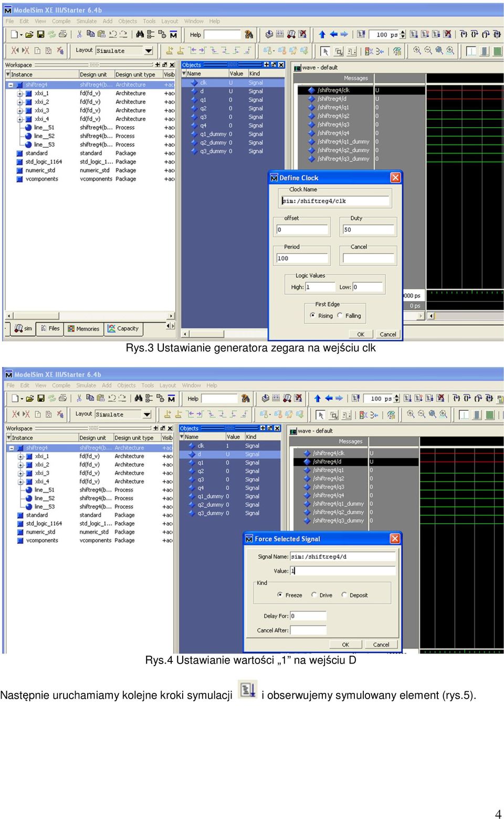Click the Copy icon in upper ModelSim window
The width and height of the screenshot is (504, 819).
pos(90,35)
